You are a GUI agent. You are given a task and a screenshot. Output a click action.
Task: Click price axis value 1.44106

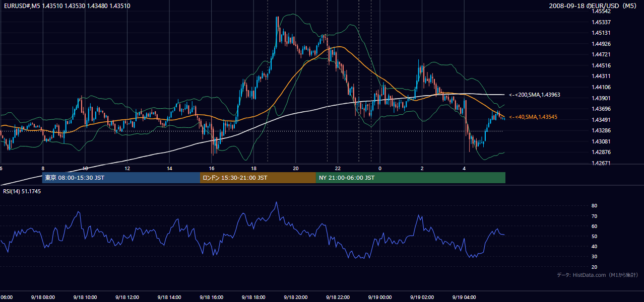602,87
